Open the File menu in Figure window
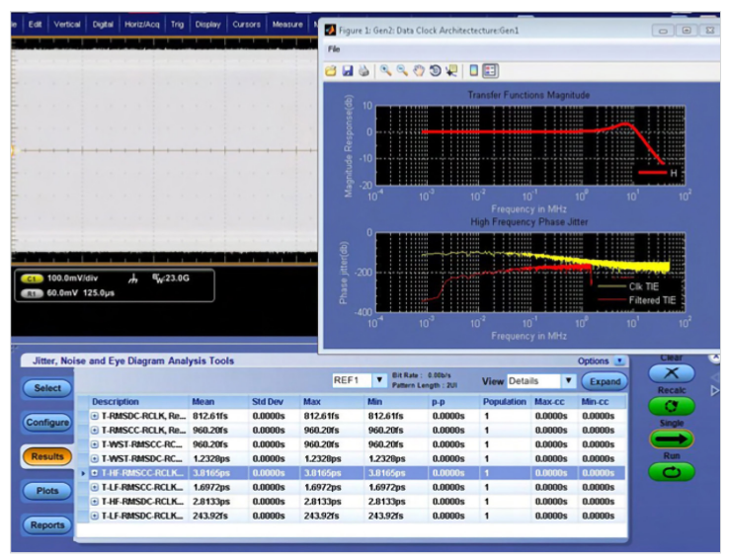Screen dimensions: 729x560 [x=334, y=48]
